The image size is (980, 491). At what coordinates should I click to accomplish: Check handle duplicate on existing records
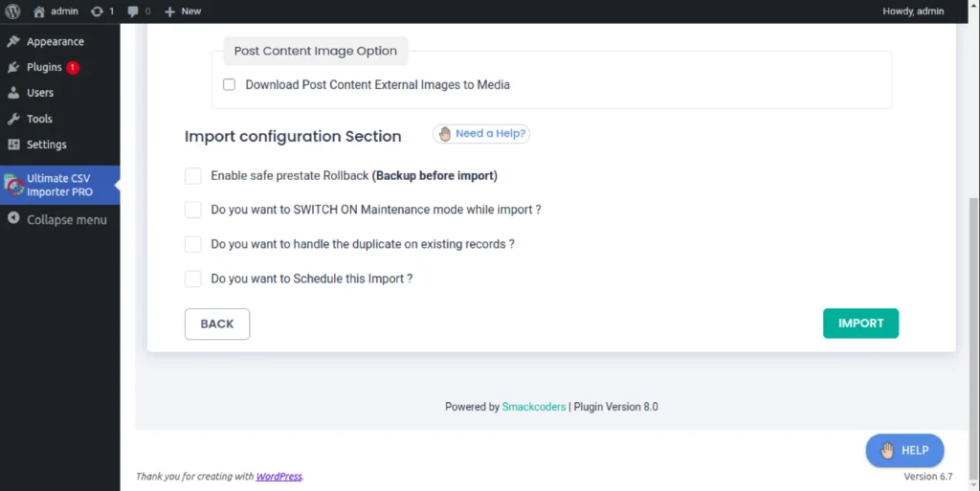pos(193,244)
